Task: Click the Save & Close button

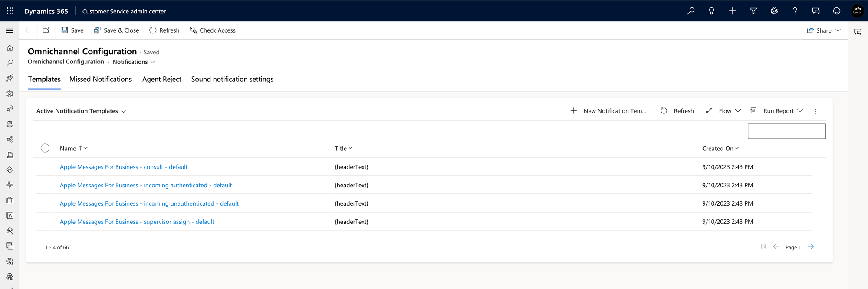Action: click(x=116, y=30)
